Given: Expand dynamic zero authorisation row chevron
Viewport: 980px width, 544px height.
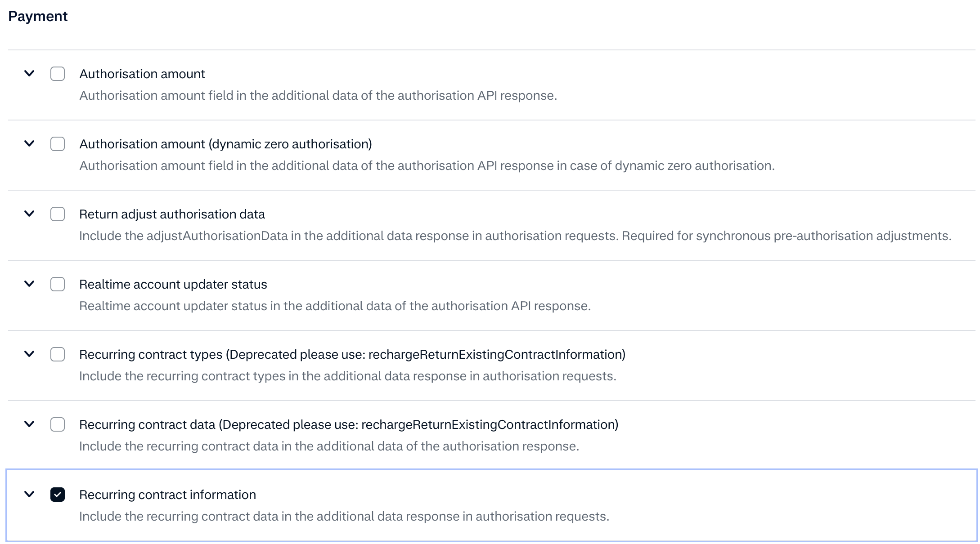Looking at the screenshot, I should pyautogui.click(x=29, y=143).
